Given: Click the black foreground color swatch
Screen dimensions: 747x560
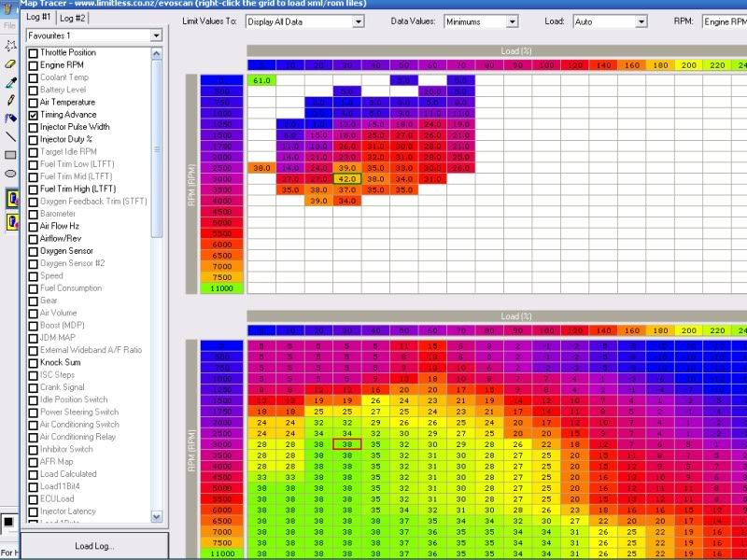Looking at the screenshot, I should (8, 523).
